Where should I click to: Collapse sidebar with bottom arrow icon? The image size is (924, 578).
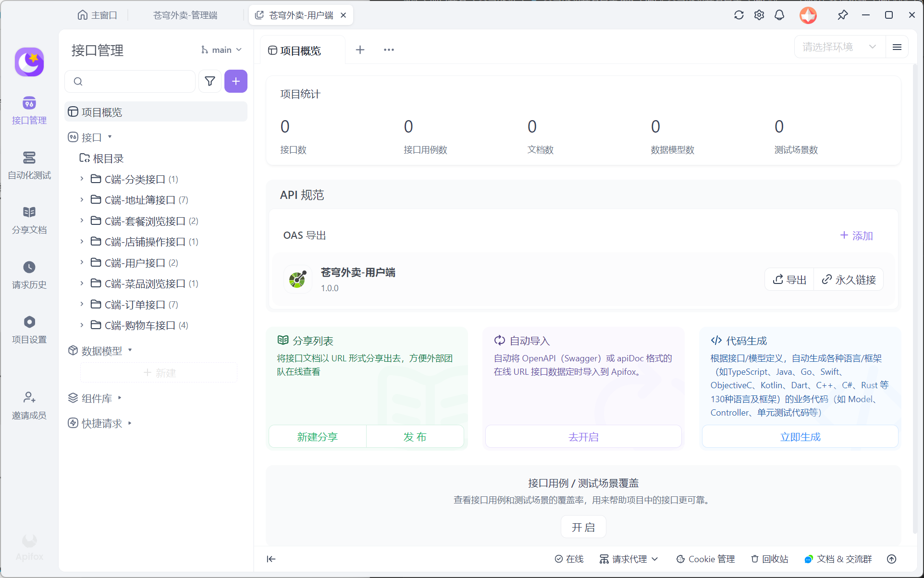pos(271,559)
